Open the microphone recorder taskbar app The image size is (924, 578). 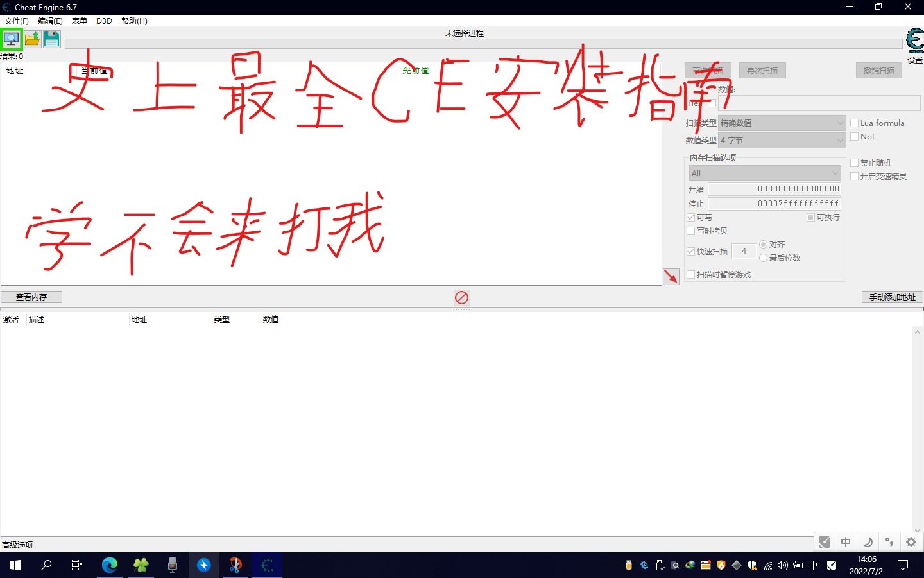coord(172,565)
